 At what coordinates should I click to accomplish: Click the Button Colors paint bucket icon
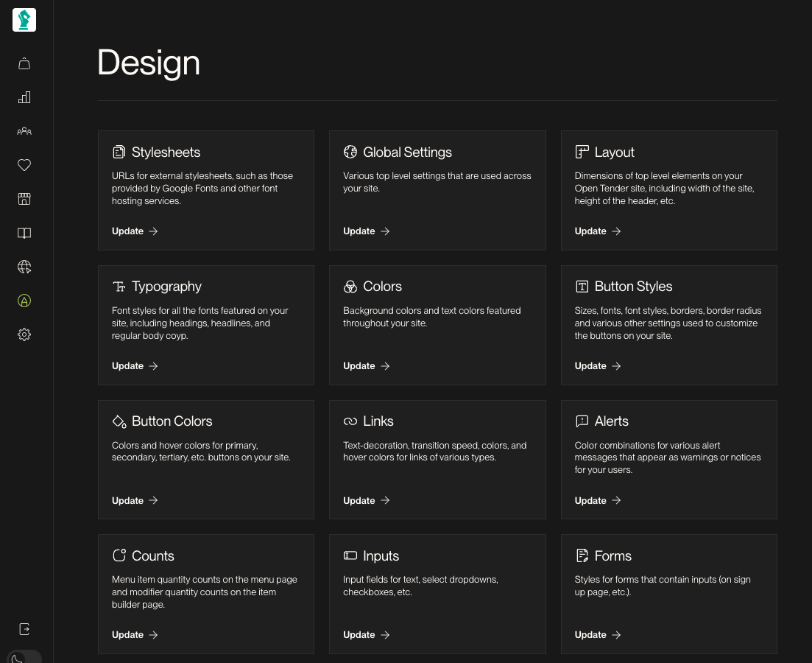point(119,421)
